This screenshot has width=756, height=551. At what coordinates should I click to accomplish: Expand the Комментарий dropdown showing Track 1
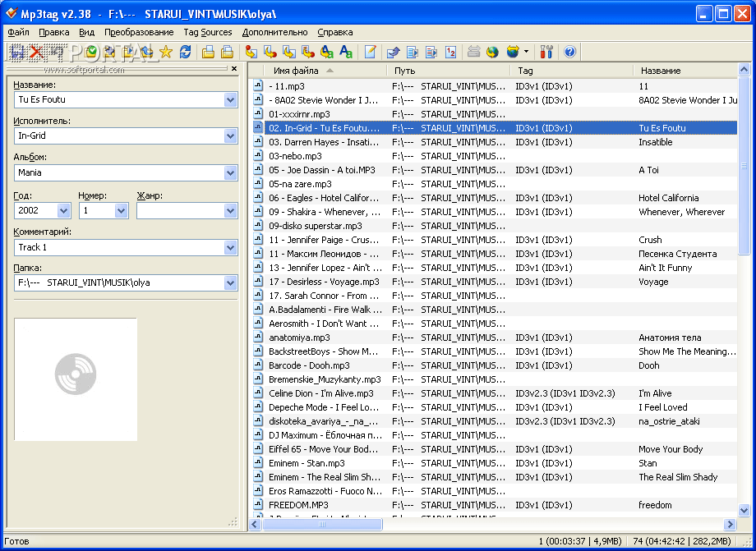(x=230, y=247)
